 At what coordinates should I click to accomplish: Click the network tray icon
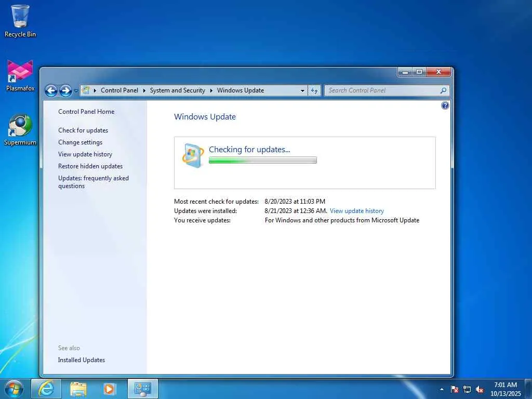point(467,389)
